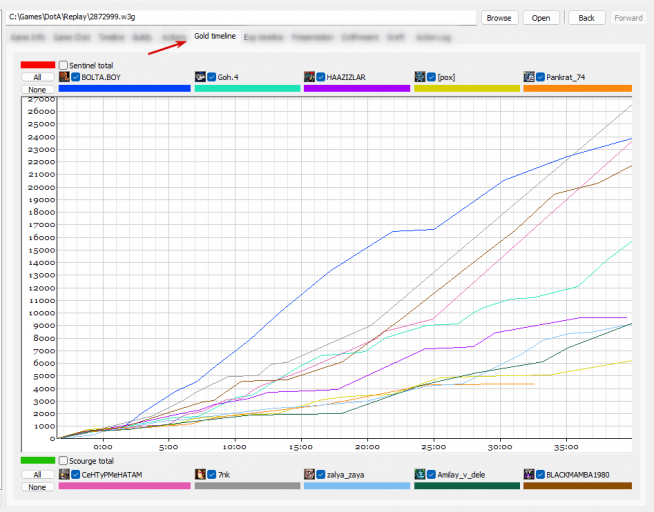Click the 16000 gold axis label
654x512 pixels.
(x=41, y=238)
